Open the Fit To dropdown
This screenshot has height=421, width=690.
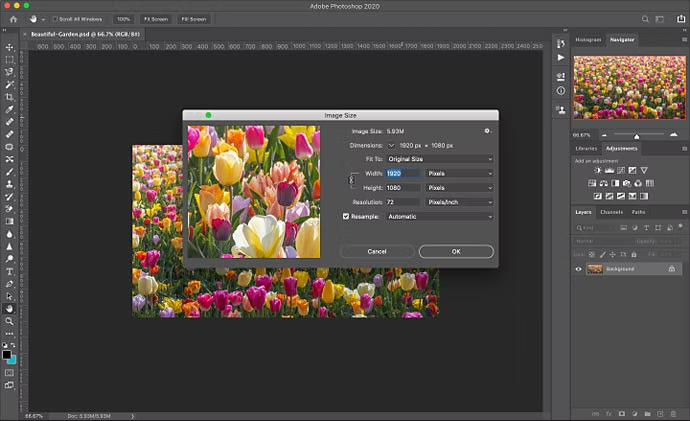pos(440,159)
